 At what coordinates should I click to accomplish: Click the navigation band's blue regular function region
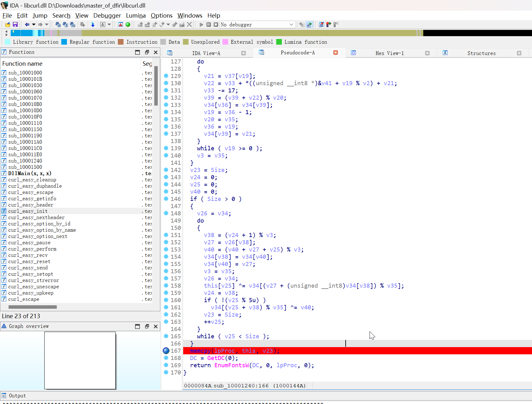tap(22, 33)
